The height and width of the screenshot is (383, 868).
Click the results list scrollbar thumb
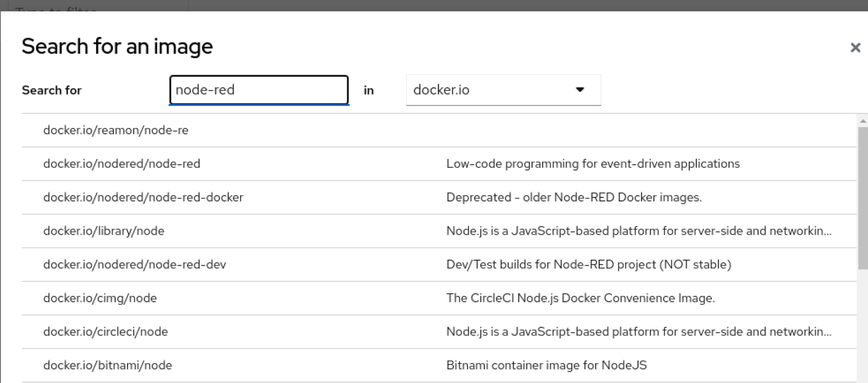[862, 197]
